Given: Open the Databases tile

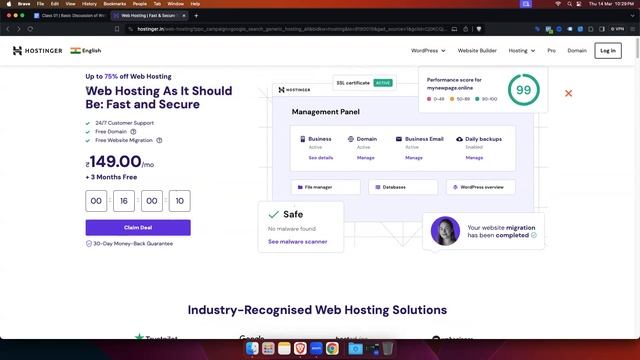Looking at the screenshot, I should (x=403, y=187).
